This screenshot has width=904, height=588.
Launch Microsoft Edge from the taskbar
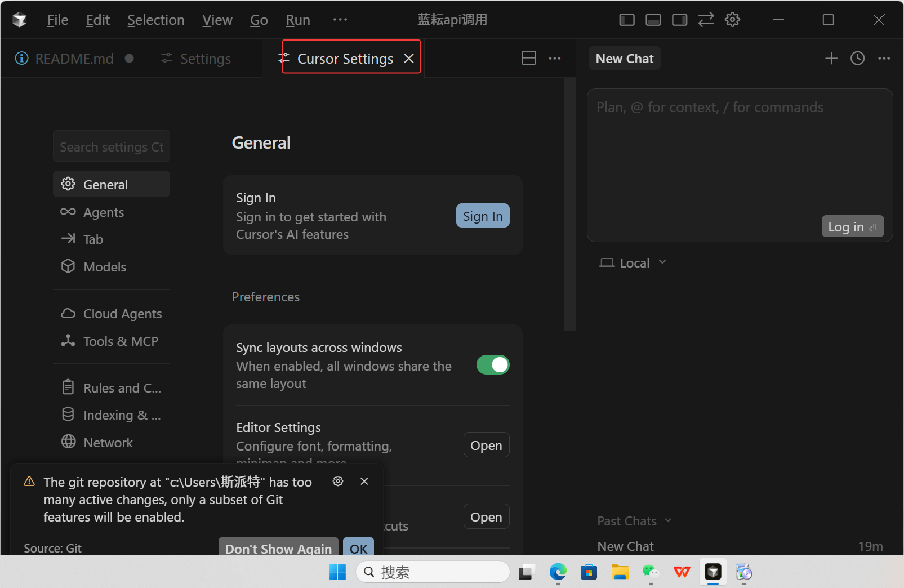coord(558,572)
